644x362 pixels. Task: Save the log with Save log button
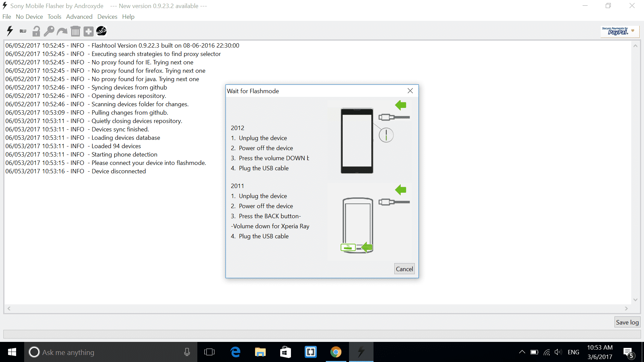(x=627, y=322)
